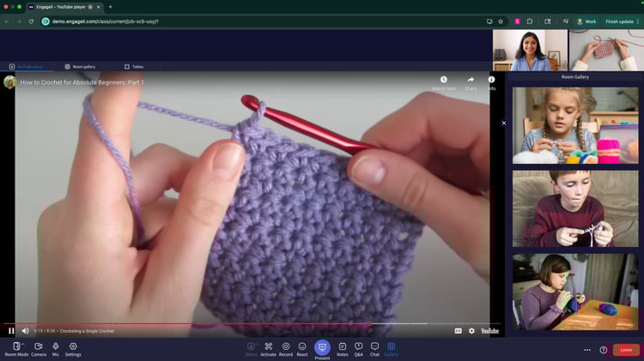Click the Activate icon
Screen dimensions: 644x361
[x=269, y=347]
